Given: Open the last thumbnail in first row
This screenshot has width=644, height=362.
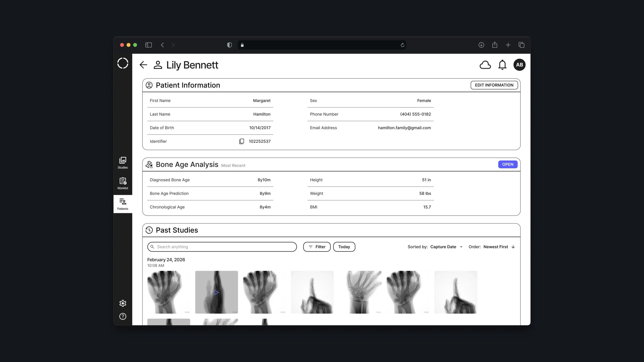Looking at the screenshot, I should (x=456, y=292).
